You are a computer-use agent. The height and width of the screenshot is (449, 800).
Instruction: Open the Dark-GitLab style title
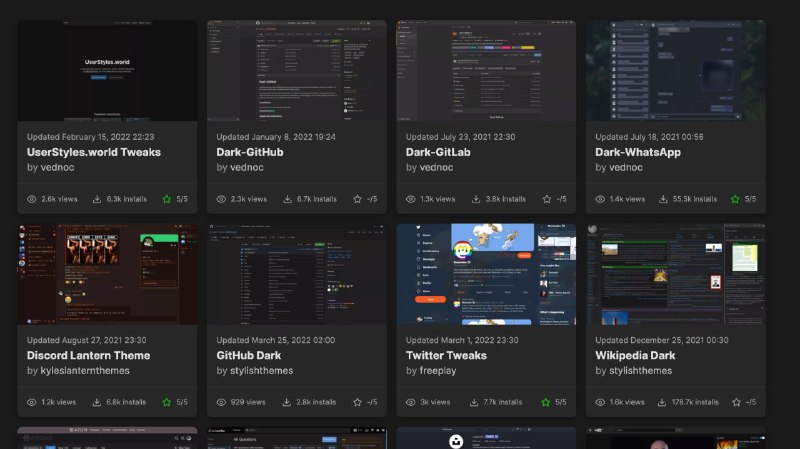click(438, 152)
